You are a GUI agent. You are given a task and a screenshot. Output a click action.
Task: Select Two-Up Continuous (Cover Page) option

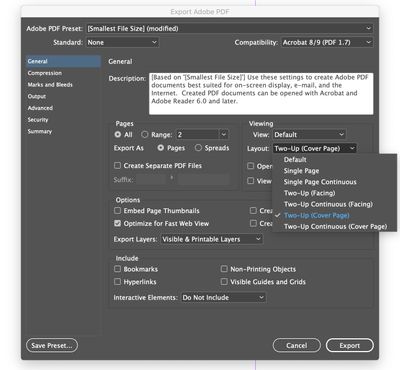click(334, 226)
